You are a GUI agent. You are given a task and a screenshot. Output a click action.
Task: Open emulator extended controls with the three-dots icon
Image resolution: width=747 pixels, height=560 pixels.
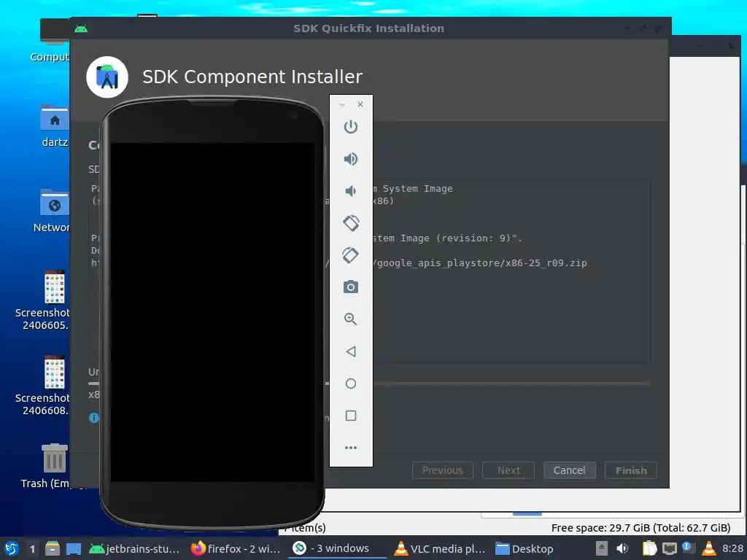click(351, 448)
